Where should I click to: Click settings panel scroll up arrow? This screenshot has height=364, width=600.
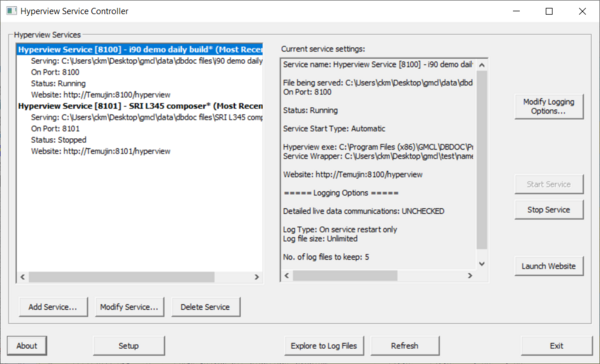pos(482,65)
